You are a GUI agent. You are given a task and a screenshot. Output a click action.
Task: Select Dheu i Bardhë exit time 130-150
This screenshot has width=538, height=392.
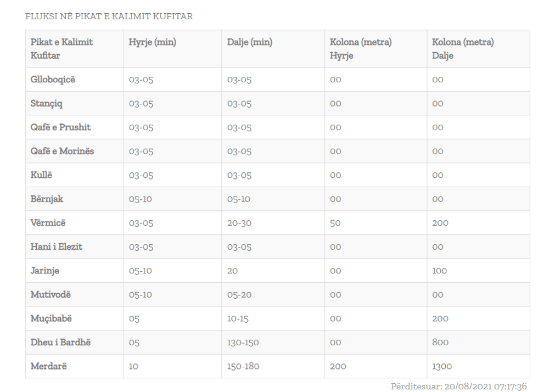tap(243, 343)
